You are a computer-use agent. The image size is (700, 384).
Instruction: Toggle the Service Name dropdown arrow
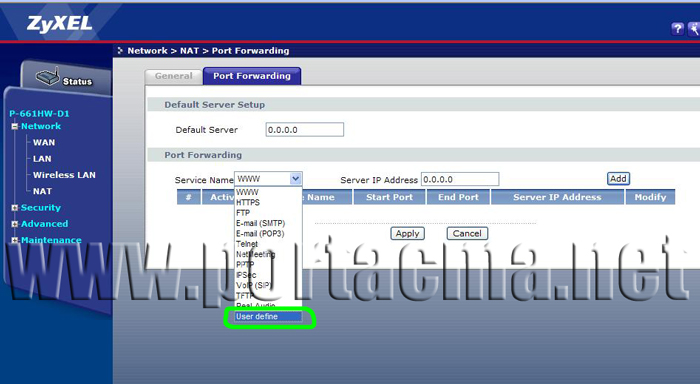point(295,179)
